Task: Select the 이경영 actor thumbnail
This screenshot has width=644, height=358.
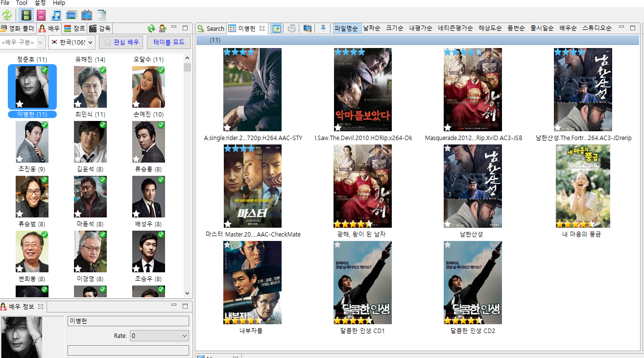Action: tap(90, 251)
